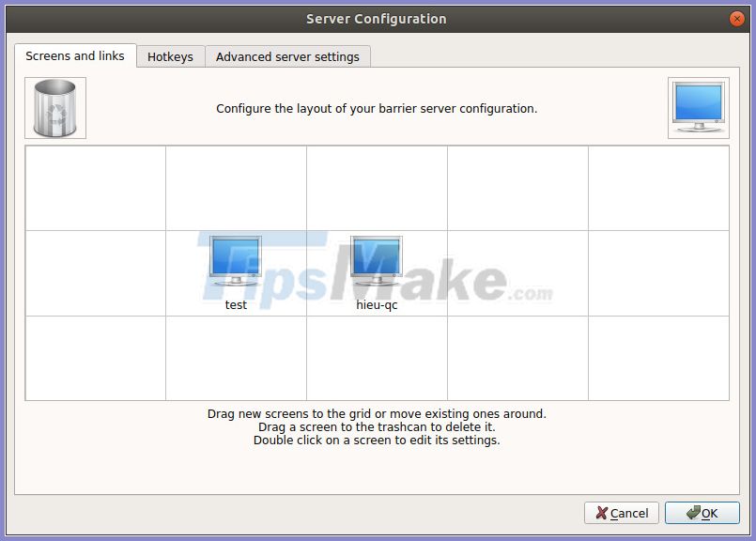This screenshot has width=756, height=541.
Task: Click the test screen's name label
Action: click(x=236, y=304)
